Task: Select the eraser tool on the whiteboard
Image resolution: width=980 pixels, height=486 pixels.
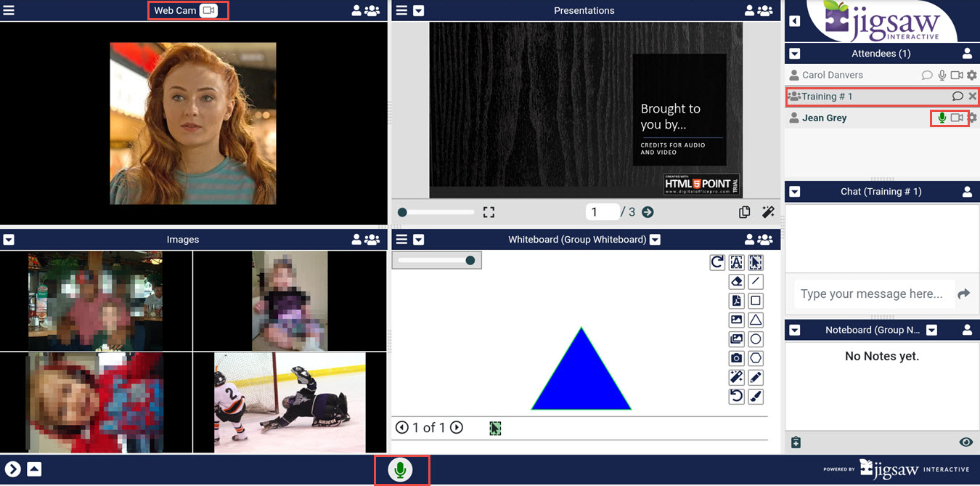Action: [x=736, y=282]
